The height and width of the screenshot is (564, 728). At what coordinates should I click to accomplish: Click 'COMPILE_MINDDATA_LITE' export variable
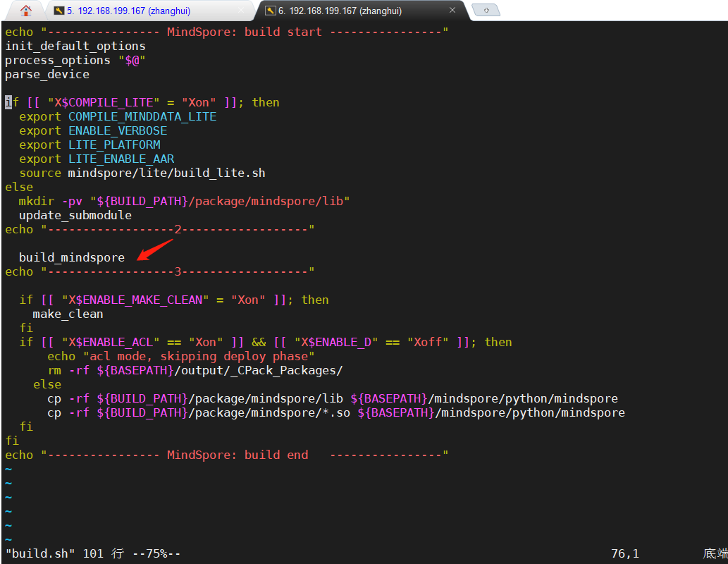click(142, 116)
